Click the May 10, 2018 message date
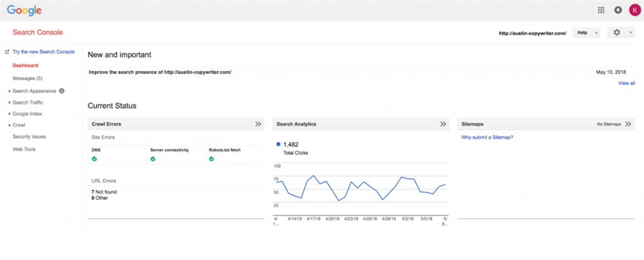The height and width of the screenshot is (260, 644). (x=611, y=72)
